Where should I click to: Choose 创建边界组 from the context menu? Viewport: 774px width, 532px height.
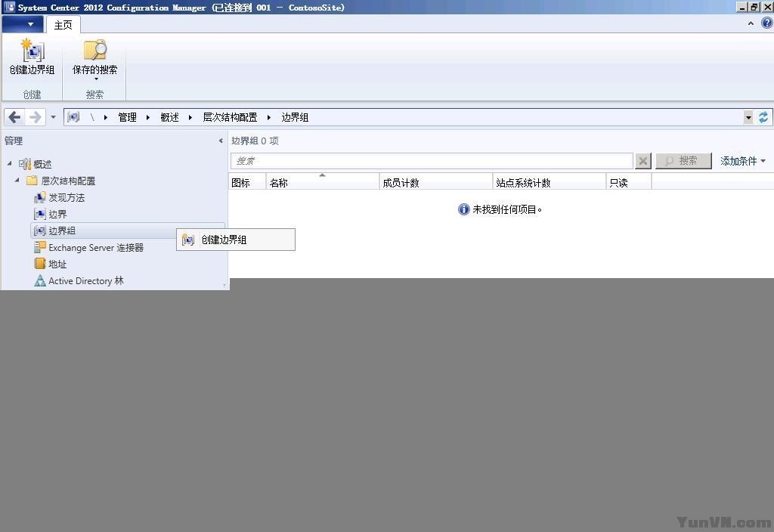pos(236,240)
